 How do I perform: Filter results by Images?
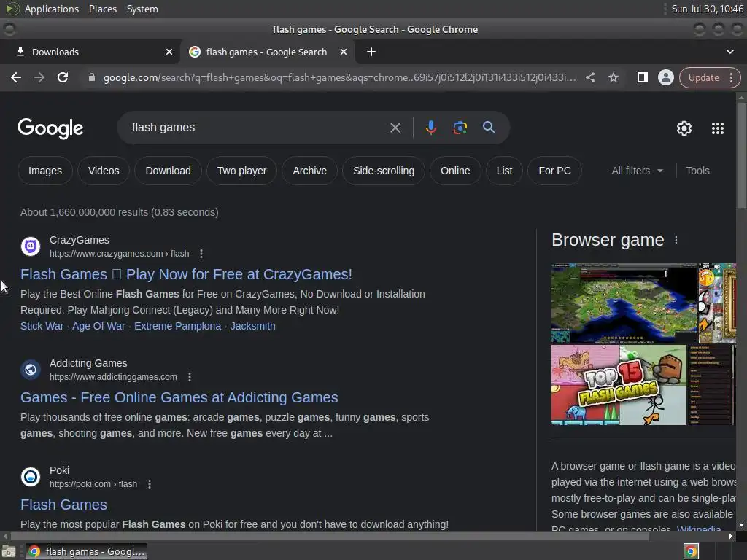(x=45, y=171)
